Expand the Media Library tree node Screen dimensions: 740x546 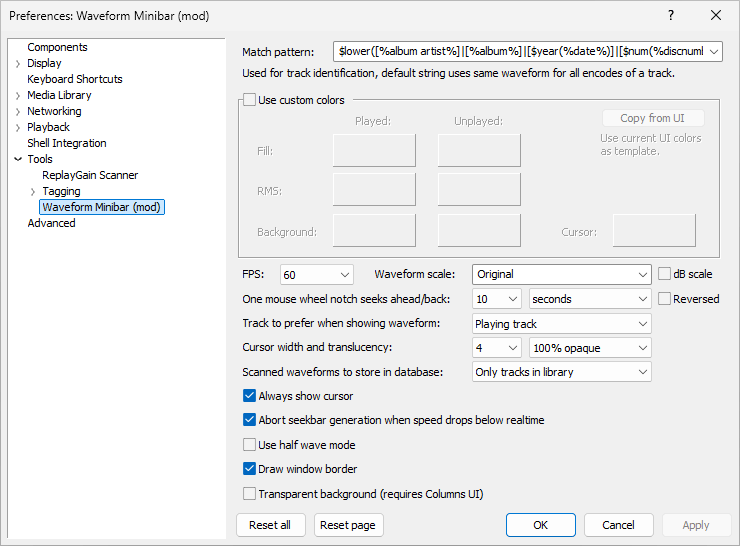18,95
